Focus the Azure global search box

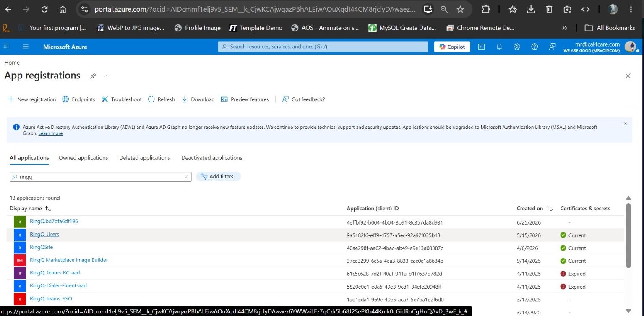coord(323,47)
